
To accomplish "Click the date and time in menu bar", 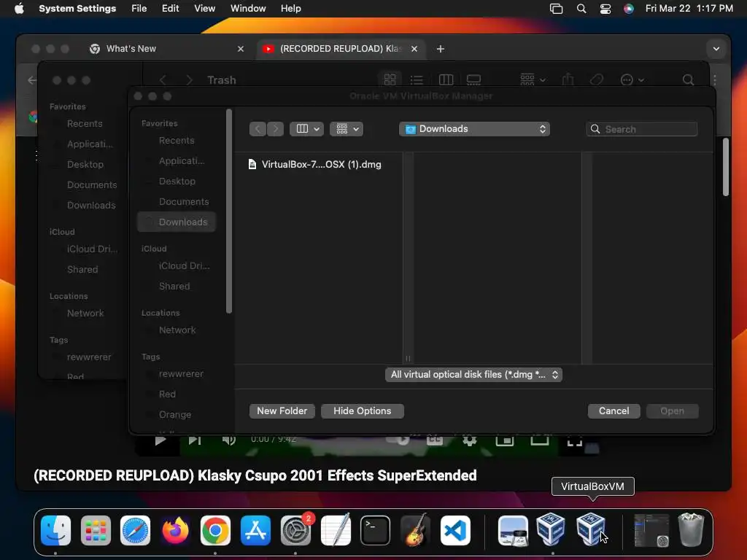I will tap(689, 9).
